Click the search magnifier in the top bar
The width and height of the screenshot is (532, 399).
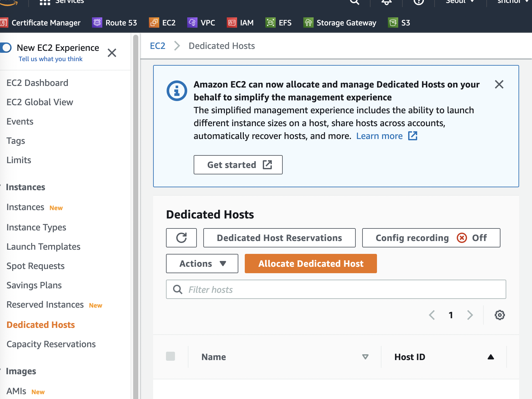point(354,2)
